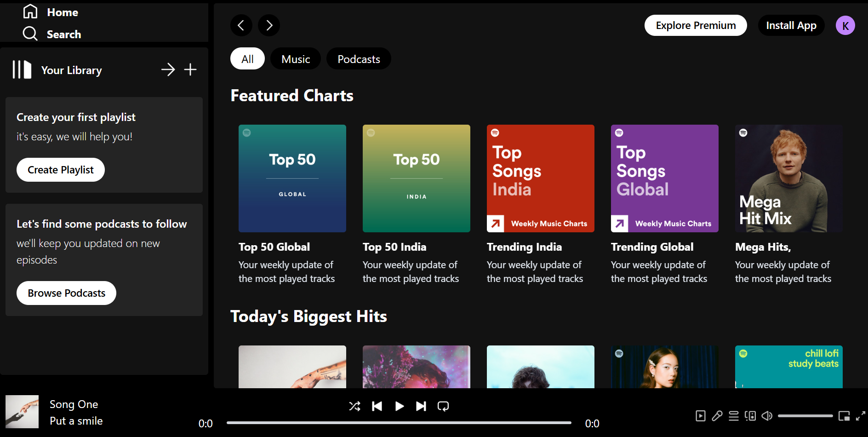The height and width of the screenshot is (437, 868).
Task: Click the now-playing album art thumbnail
Action: (x=22, y=412)
